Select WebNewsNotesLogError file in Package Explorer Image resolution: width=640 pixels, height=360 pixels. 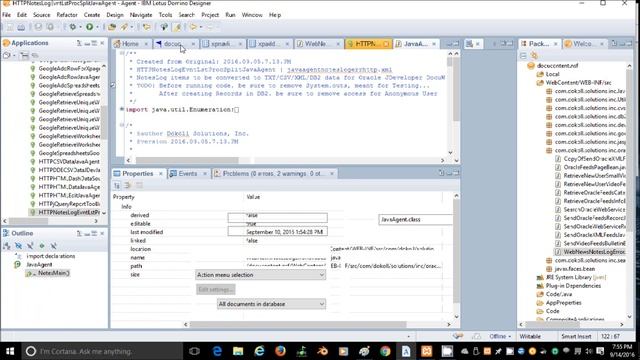point(594,252)
